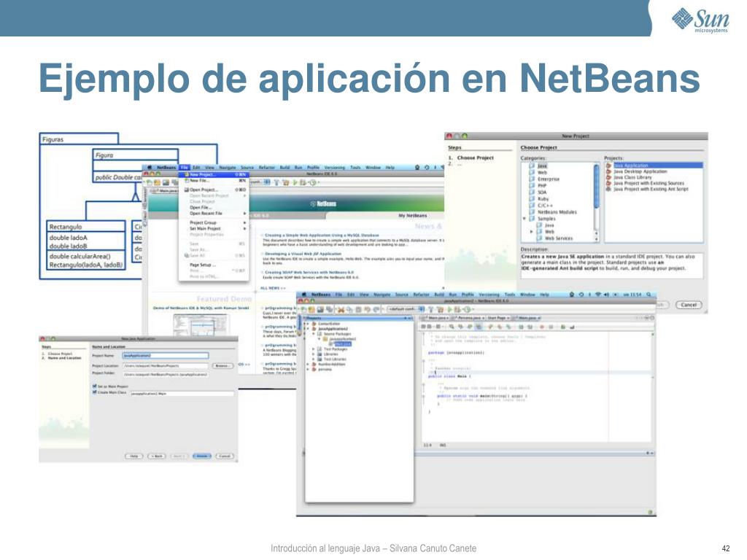Expand Libraries node in Projects tree
This screenshot has width=747, height=560.
(x=314, y=354)
